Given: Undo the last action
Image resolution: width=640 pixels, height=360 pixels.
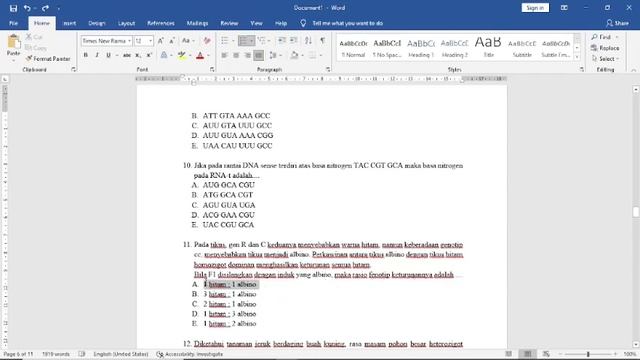Looking at the screenshot, I should click(27, 8).
